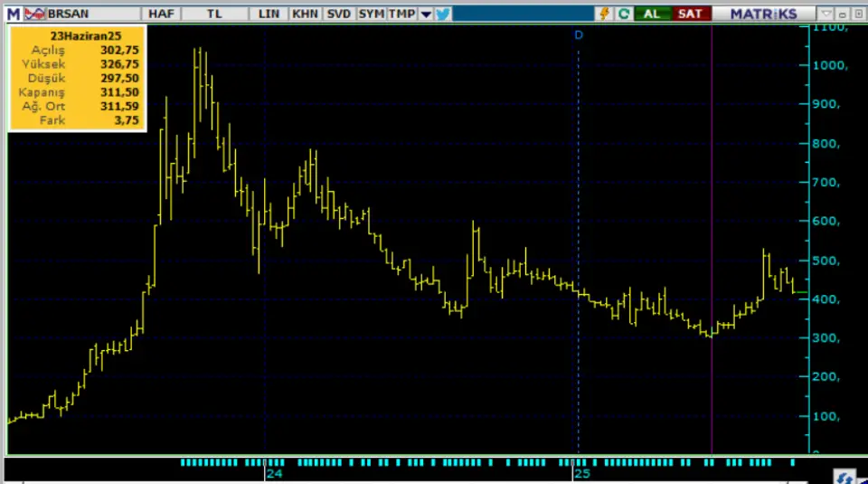The height and width of the screenshot is (484, 868).
Task: Expand the dropdown arrow after TMP
Action: (x=426, y=14)
